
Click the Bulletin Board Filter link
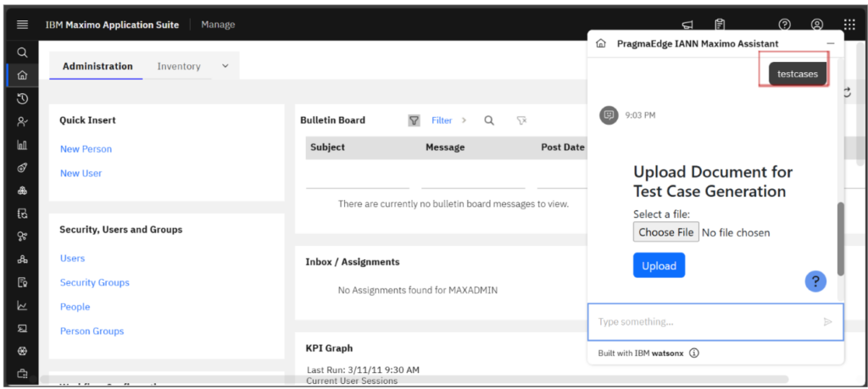tap(442, 120)
